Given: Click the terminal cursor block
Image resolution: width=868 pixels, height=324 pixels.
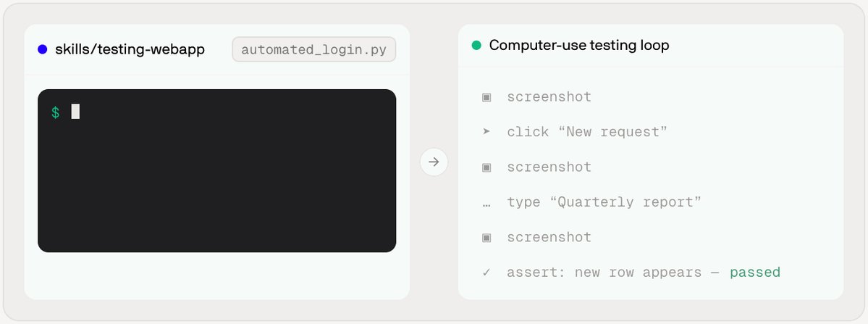Looking at the screenshot, I should (x=75, y=112).
